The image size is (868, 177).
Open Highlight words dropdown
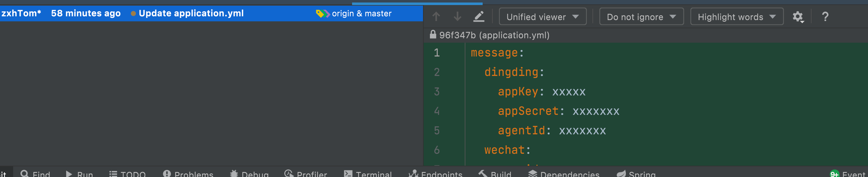click(737, 17)
